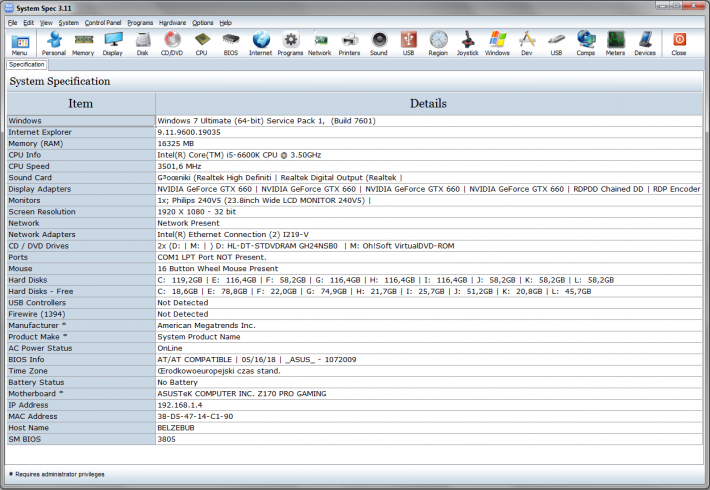The height and width of the screenshot is (490, 710).
Task: Open the Hardware menu
Action: 172,23
